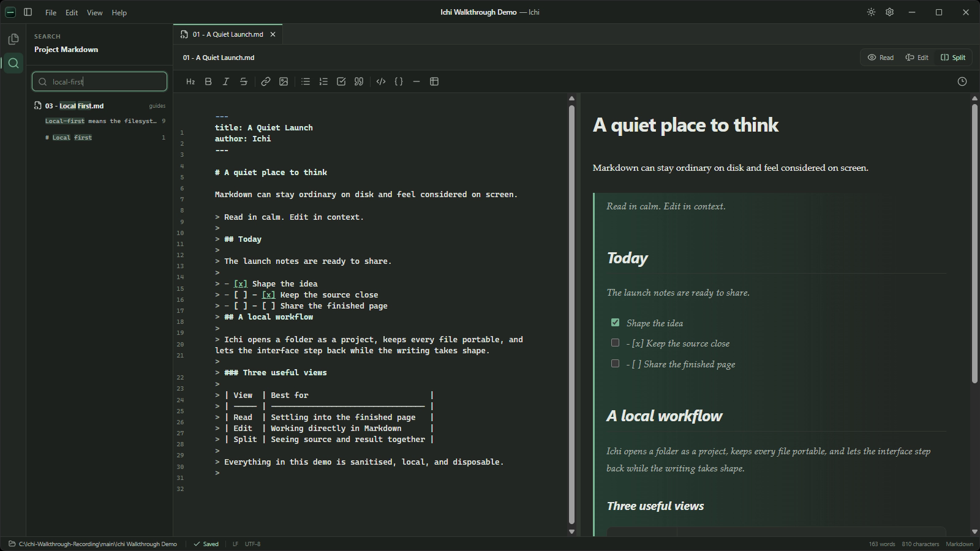Click the project path in status bar
Image resolution: width=980 pixels, height=551 pixels.
(98, 544)
